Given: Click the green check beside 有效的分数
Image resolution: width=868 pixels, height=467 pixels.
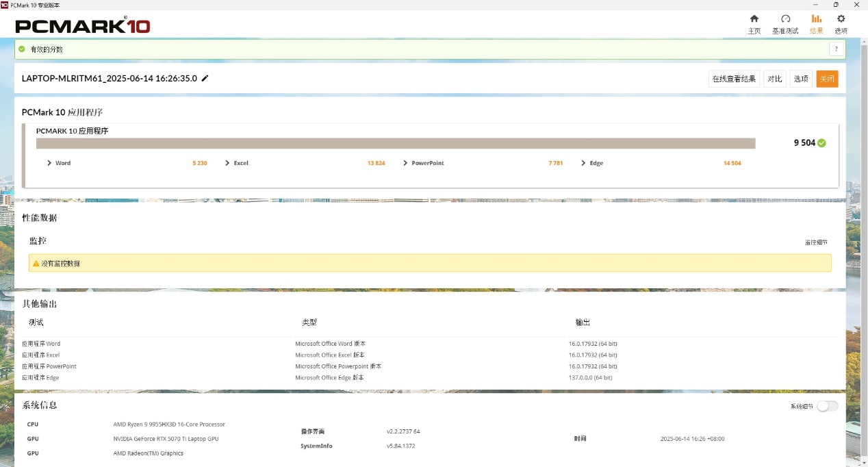Looking at the screenshot, I should click(22, 49).
